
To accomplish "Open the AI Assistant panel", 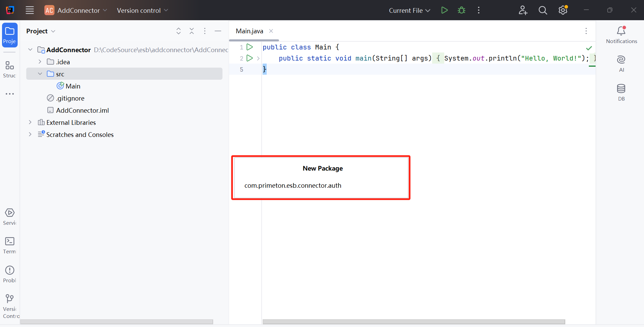I will coord(621,63).
